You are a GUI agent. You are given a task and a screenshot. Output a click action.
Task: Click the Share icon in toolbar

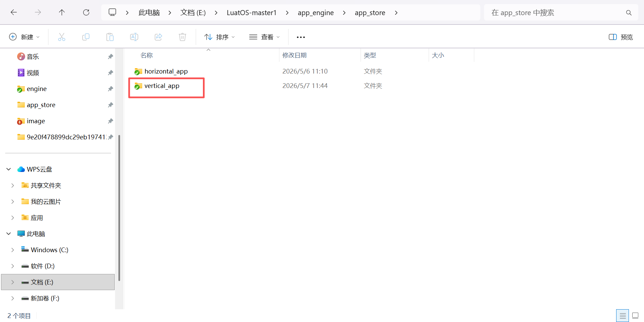coord(158,37)
